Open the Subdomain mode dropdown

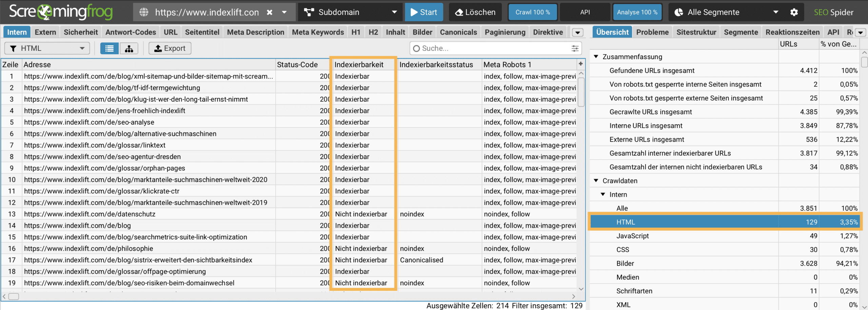click(350, 12)
